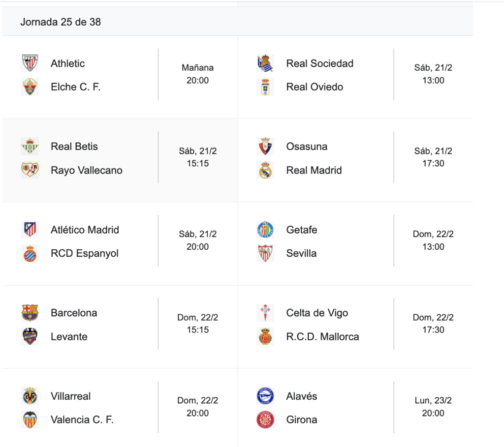This screenshot has width=504, height=447.
Task: Select the Girona club crest
Action: click(265, 419)
